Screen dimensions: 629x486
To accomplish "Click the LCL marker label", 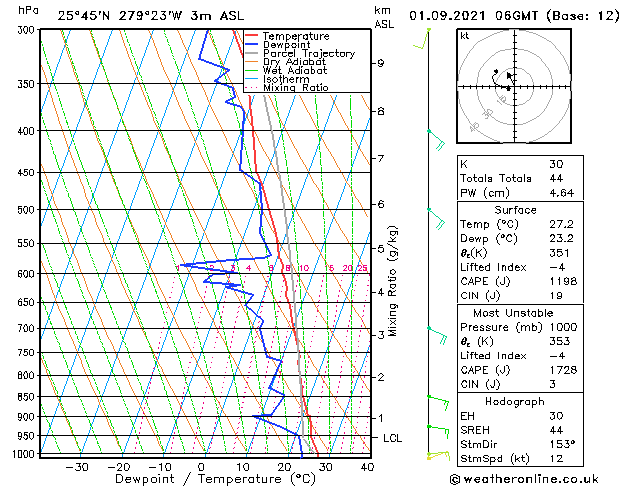I will coord(392,438).
